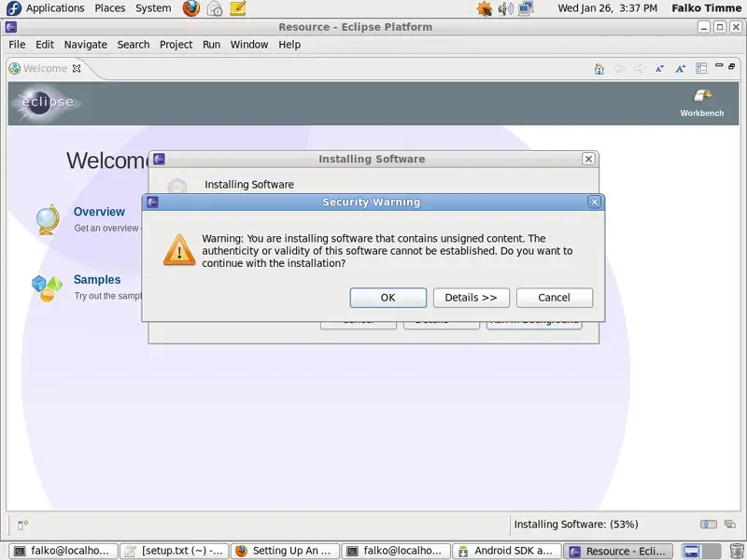
Task: Confirm the security warning with OK
Action: (x=388, y=298)
